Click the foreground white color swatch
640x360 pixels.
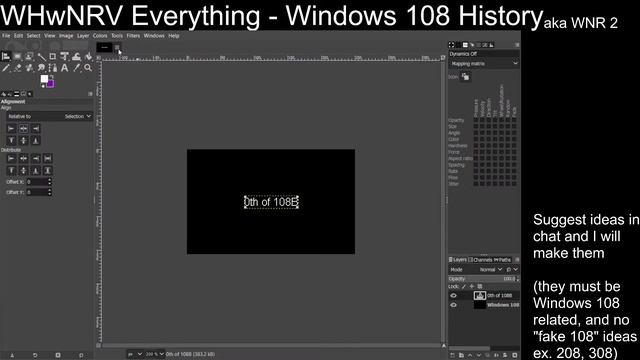click(44, 79)
